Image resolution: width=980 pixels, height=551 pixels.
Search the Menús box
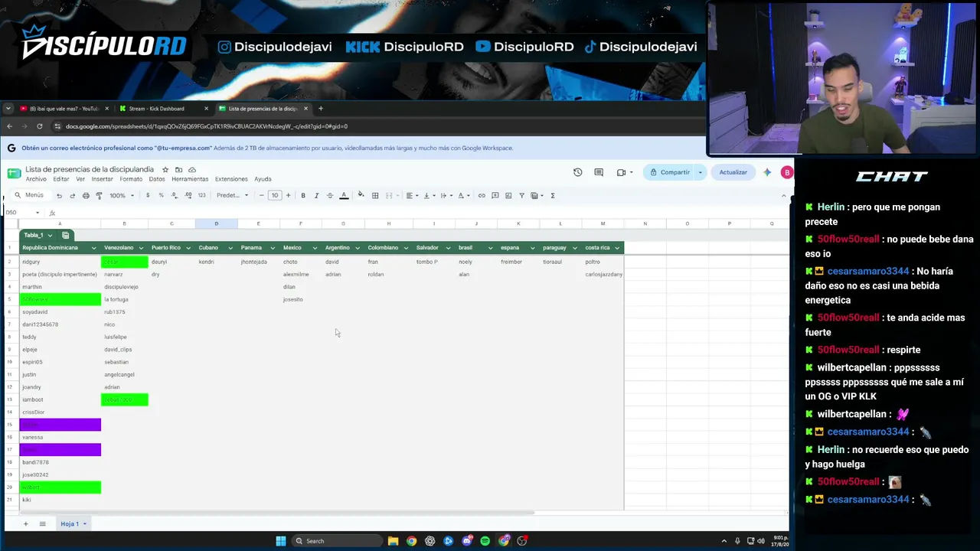[x=32, y=195]
